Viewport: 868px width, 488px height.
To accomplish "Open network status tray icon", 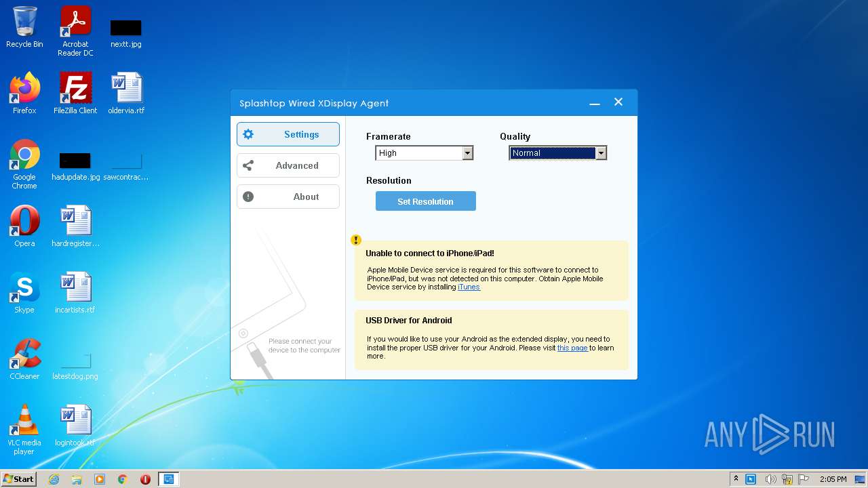I will click(788, 479).
